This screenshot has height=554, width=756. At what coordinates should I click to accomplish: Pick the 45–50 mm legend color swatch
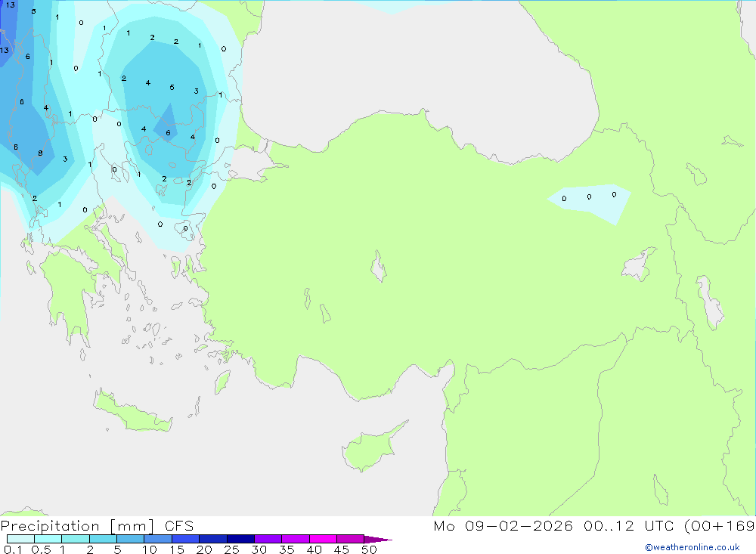pyautogui.click(x=350, y=539)
